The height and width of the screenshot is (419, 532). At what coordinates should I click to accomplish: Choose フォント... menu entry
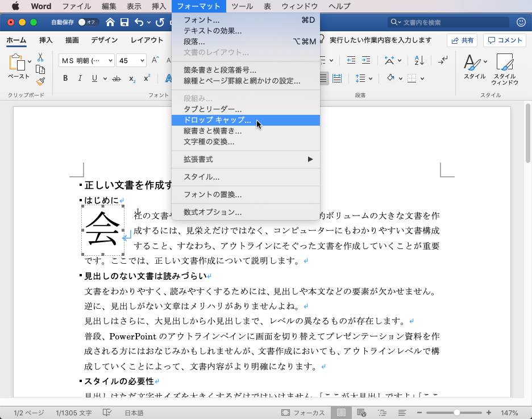(x=246, y=20)
